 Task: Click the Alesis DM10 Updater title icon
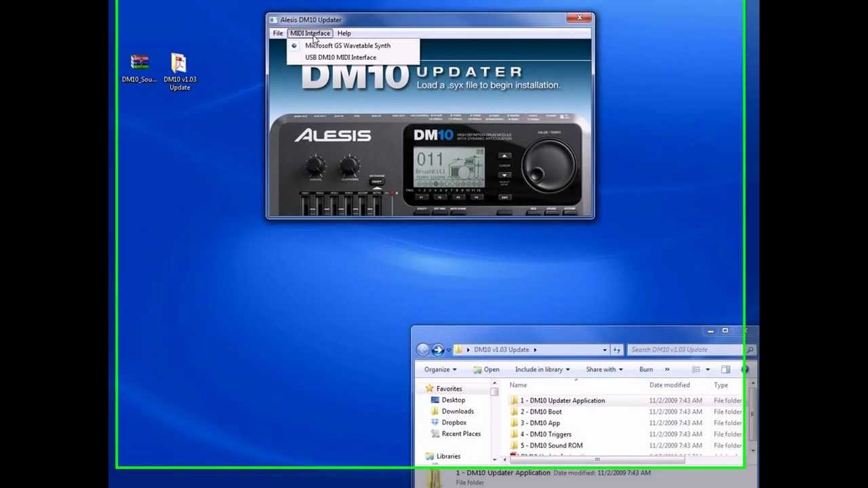point(273,20)
